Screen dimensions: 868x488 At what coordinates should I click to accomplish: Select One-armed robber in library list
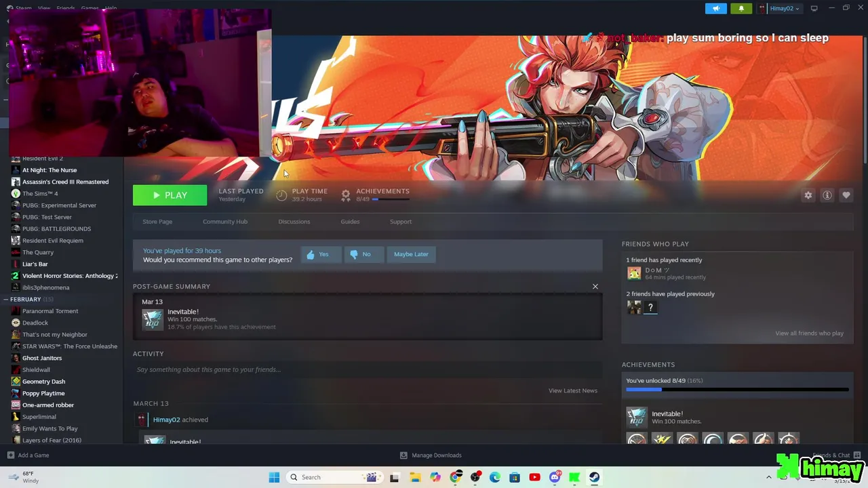coord(48,405)
